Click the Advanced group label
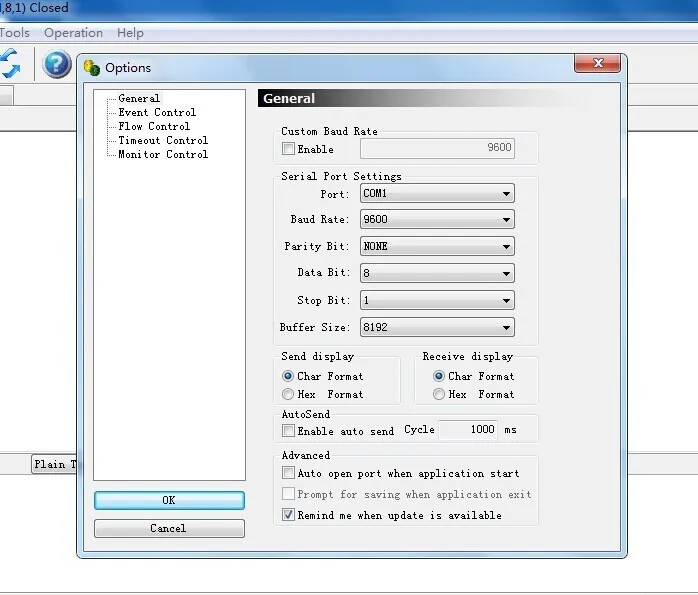698x595 pixels. point(306,455)
